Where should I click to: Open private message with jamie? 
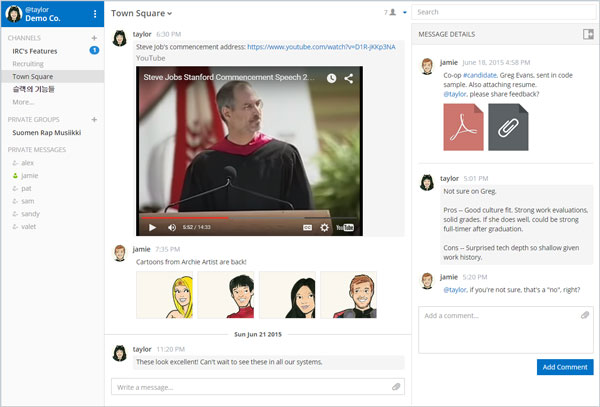click(x=29, y=174)
